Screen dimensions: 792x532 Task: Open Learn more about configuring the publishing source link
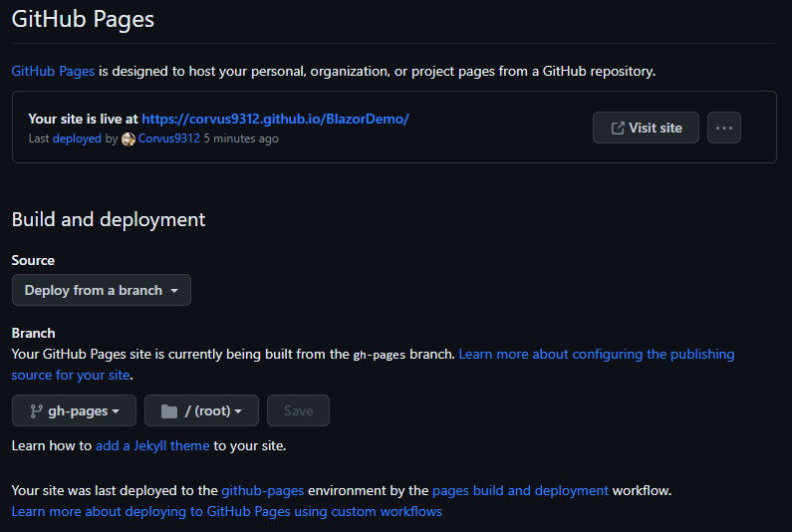pyautogui.click(x=597, y=354)
